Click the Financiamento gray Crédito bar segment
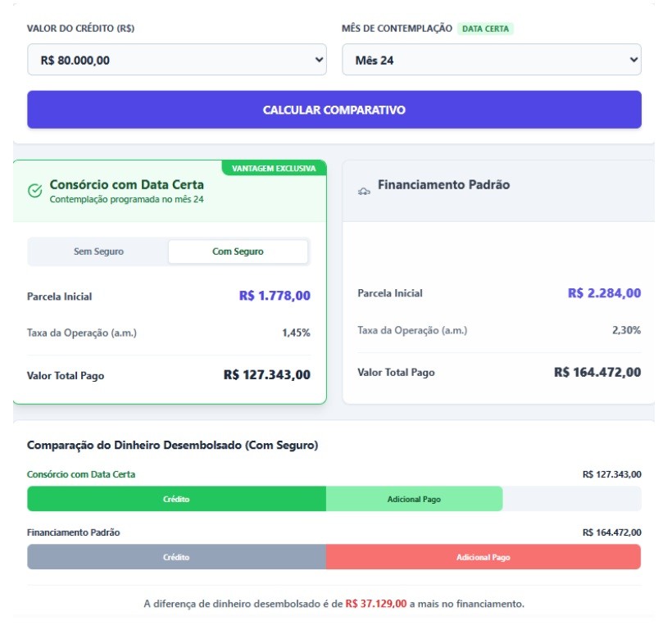Viewport: 672px width, 625px height. pos(176,557)
